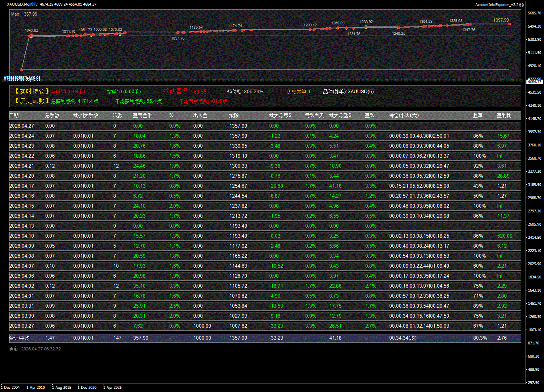Click the 日期 column header
544x392 pixels.
point(14,115)
